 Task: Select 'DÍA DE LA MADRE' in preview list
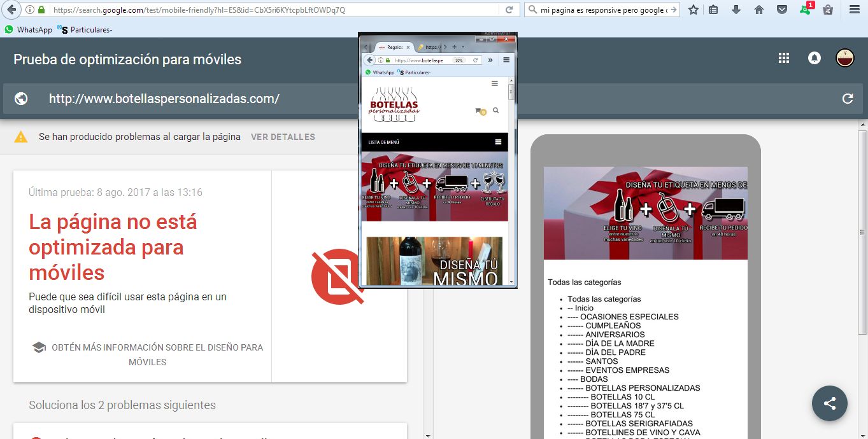pos(620,344)
